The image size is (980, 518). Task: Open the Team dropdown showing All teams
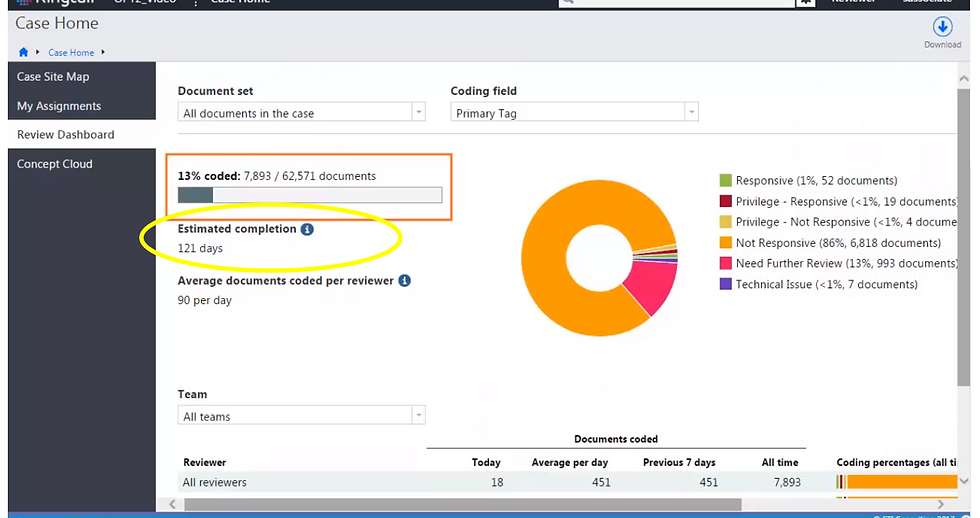(301, 416)
